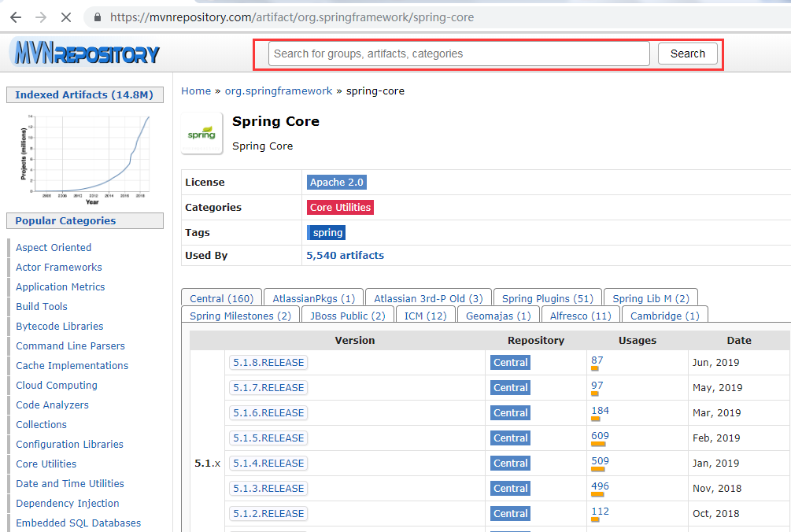
Task: Click usages count 112
Action: (x=600, y=512)
